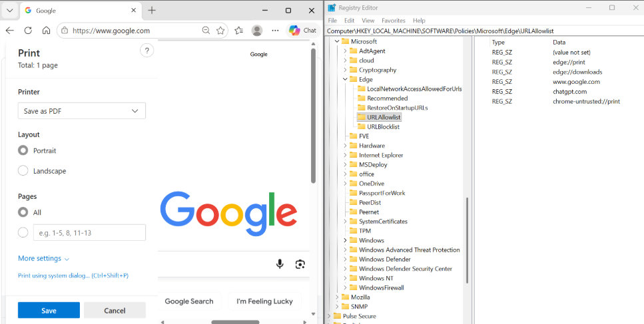This screenshot has height=324, width=644.
Task: Select the custom page range radio button
Action: tap(23, 233)
